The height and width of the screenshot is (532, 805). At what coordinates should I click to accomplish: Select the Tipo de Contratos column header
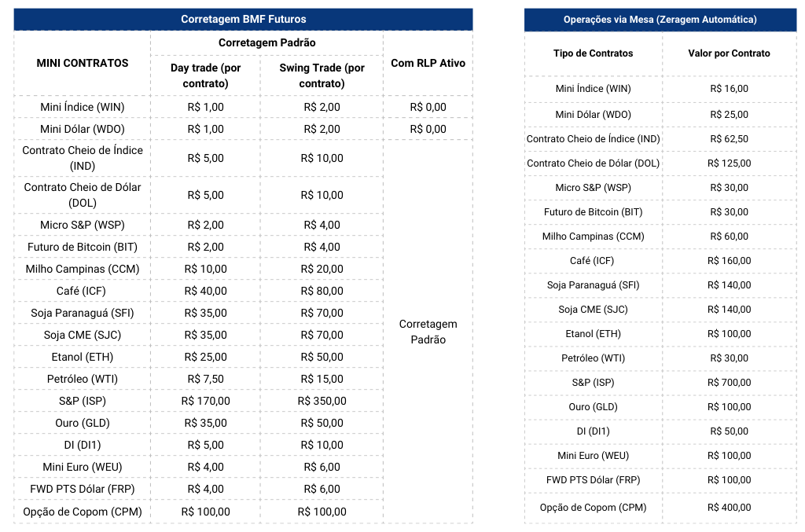tap(593, 53)
